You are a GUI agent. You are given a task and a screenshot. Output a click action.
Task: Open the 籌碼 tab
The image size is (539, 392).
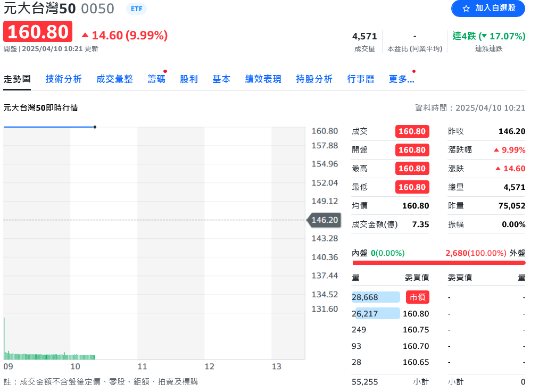click(156, 79)
